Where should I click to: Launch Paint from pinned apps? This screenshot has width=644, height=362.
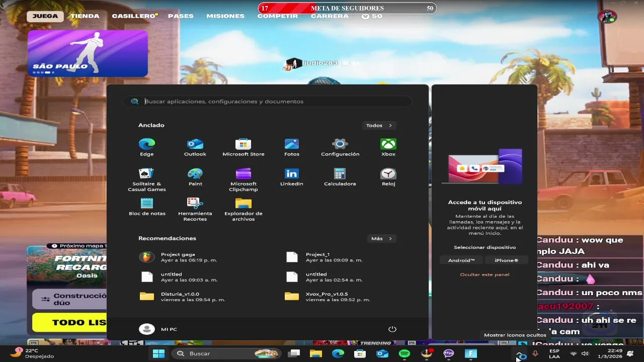coord(195,177)
